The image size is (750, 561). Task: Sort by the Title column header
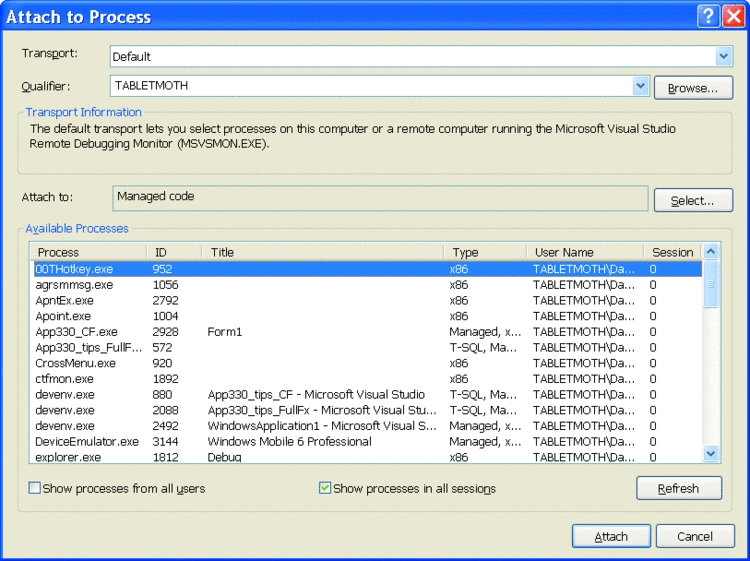pyautogui.click(x=323, y=252)
